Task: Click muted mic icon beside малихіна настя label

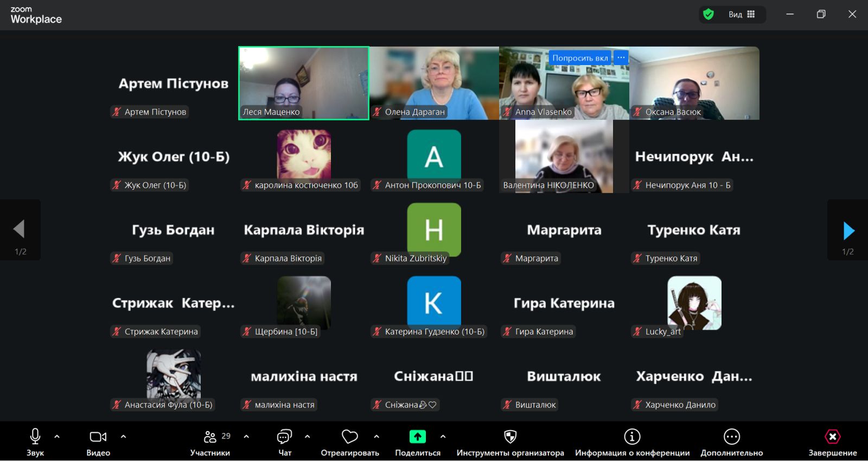Action: click(247, 405)
